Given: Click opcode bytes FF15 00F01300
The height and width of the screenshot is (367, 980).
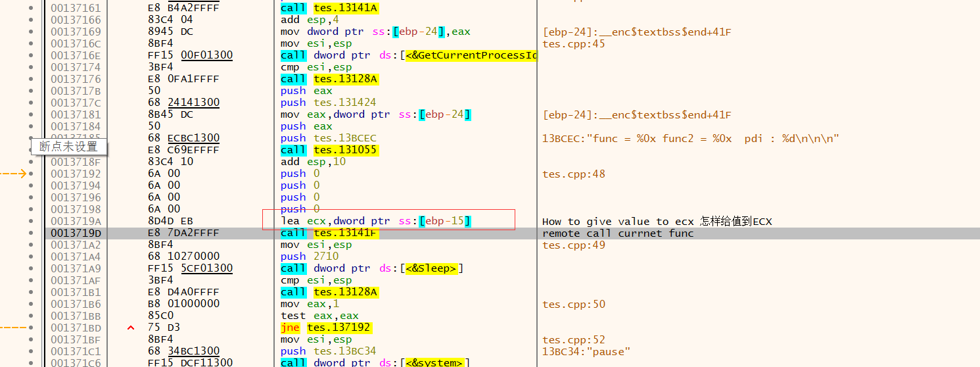Looking at the screenshot, I should click(x=190, y=55).
